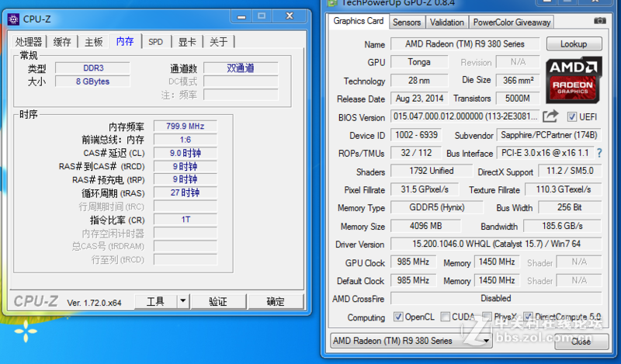
Task: Click the Bandwidth 185.6 GB/s field
Action: (x=562, y=226)
